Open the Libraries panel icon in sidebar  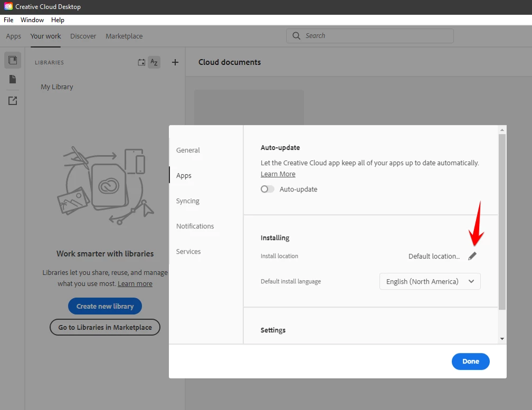(x=13, y=60)
